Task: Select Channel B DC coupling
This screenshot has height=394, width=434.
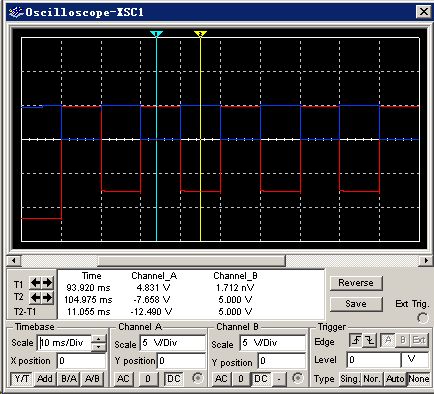Action: point(261,379)
